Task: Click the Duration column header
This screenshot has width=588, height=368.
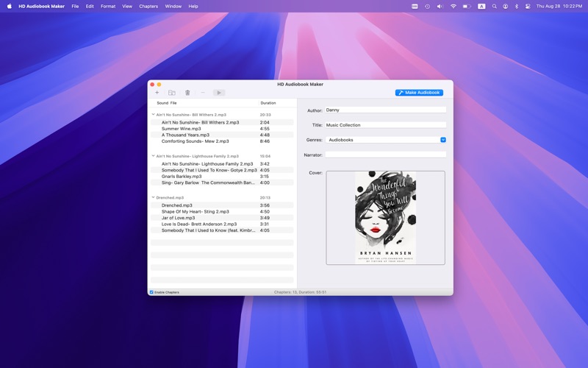Action: (268, 103)
